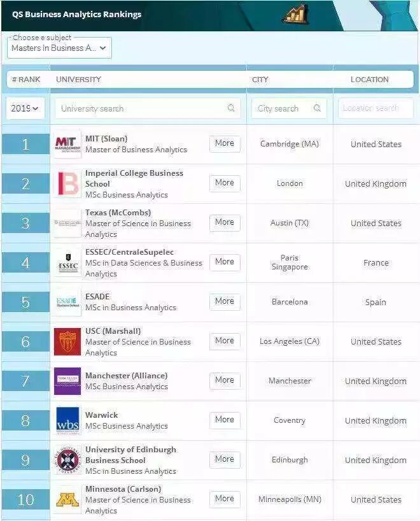Click More for ESSEC/CentraleSupelec
This screenshot has height=521, width=420.
(x=225, y=262)
